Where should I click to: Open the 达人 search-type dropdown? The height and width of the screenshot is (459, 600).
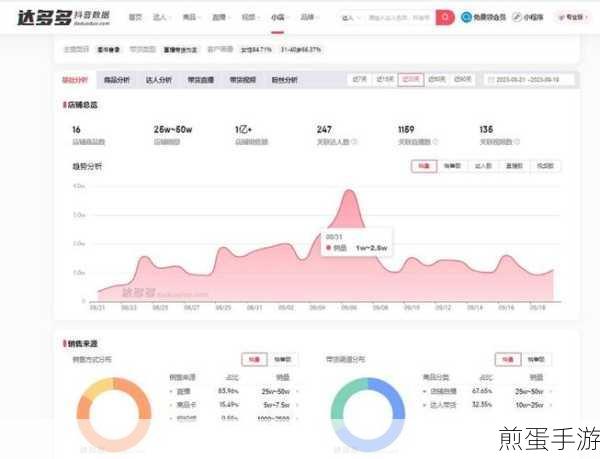click(351, 18)
